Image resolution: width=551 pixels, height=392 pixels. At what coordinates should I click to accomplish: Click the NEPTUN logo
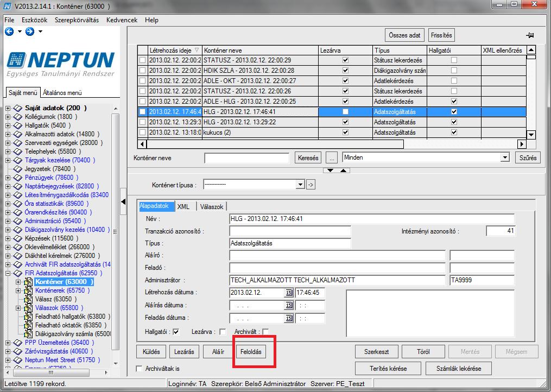61,64
